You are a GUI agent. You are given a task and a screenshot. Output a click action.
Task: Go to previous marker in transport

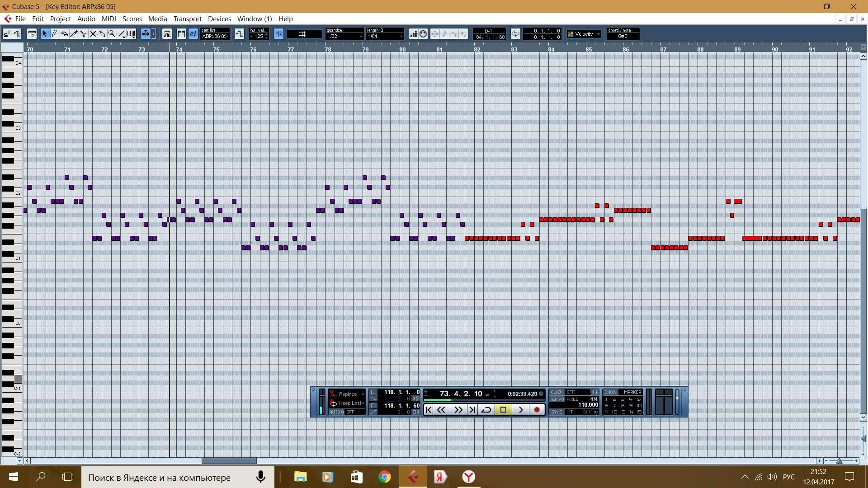click(x=428, y=410)
